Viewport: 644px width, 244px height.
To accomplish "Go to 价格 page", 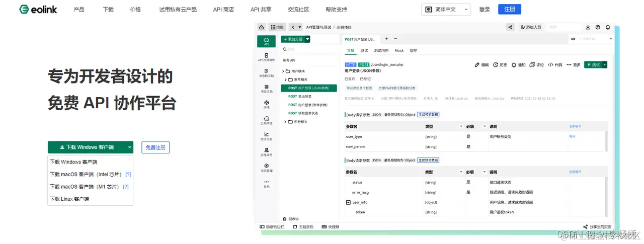I will pyautogui.click(x=135, y=10).
